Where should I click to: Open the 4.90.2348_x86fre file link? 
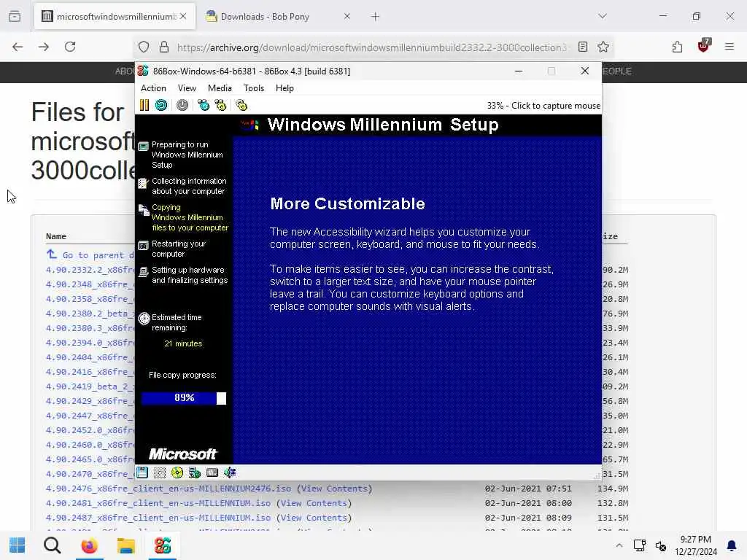(90, 284)
